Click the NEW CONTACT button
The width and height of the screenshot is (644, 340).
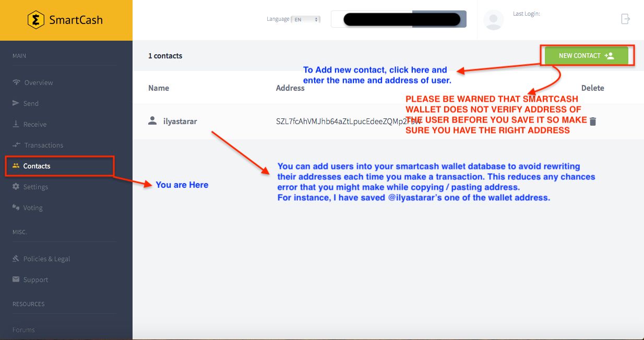[x=586, y=56]
